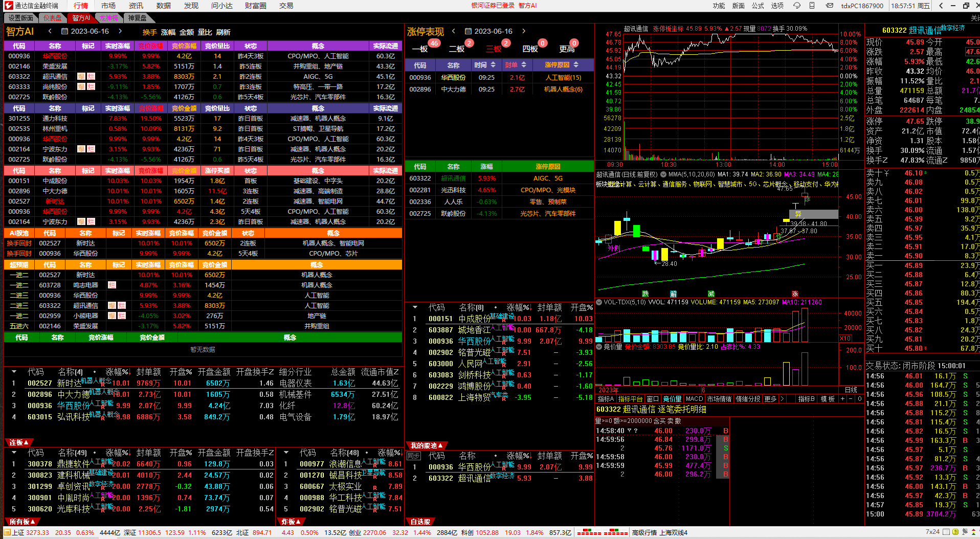Click the X10 scale marker on volume chart
This screenshot has height=539, width=980.
coord(845,339)
